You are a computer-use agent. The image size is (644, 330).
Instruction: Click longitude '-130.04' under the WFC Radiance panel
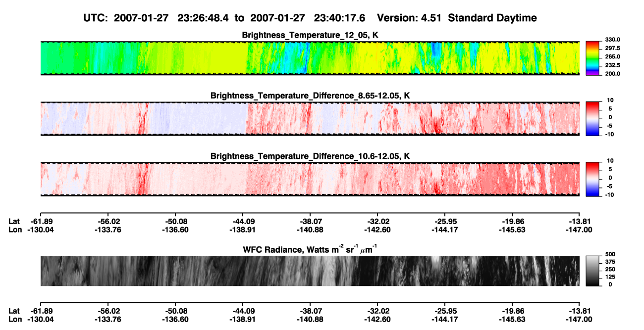(41, 320)
